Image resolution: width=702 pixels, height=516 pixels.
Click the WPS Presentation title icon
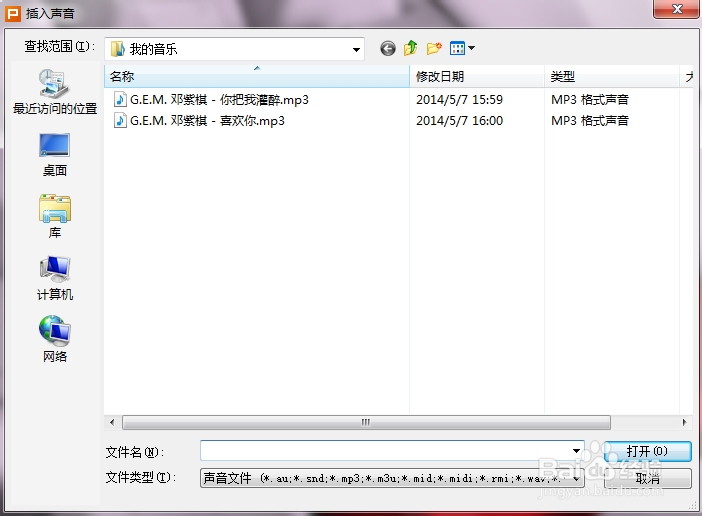point(13,14)
